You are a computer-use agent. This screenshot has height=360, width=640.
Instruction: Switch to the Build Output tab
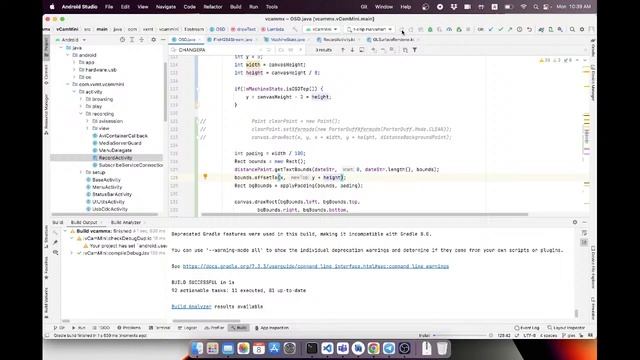[x=84, y=222]
